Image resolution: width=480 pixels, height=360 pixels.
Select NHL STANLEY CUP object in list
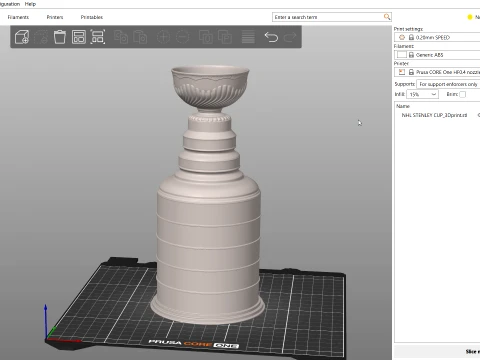[x=434, y=115]
